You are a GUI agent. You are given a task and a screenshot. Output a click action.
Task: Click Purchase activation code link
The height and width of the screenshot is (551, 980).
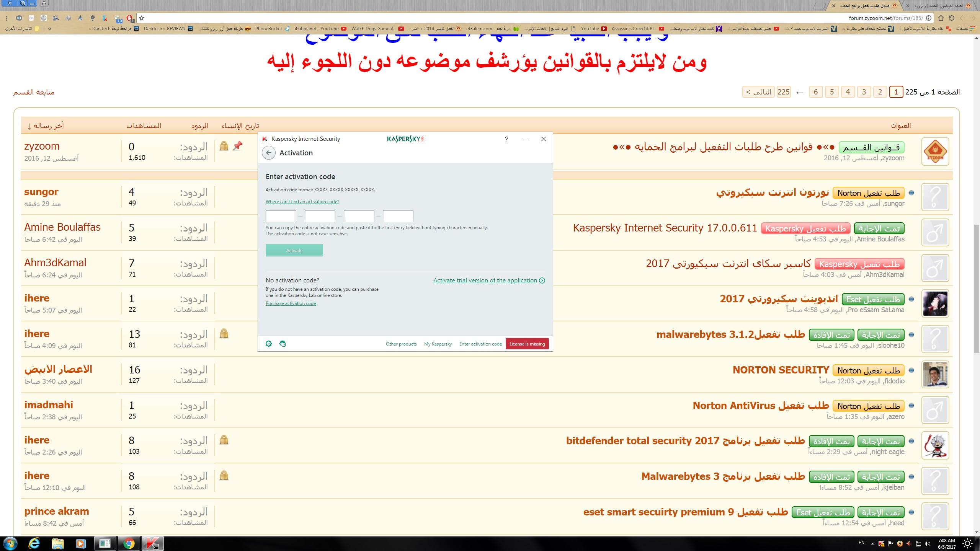point(291,303)
